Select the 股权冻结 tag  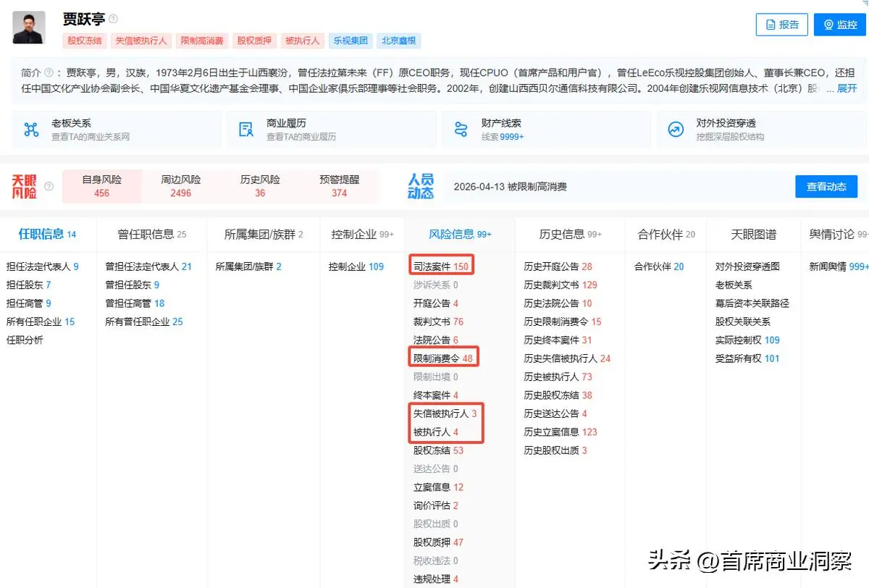(85, 41)
